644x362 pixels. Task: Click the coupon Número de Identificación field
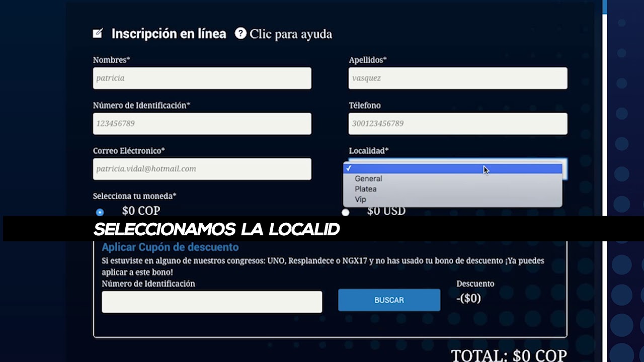point(212,302)
